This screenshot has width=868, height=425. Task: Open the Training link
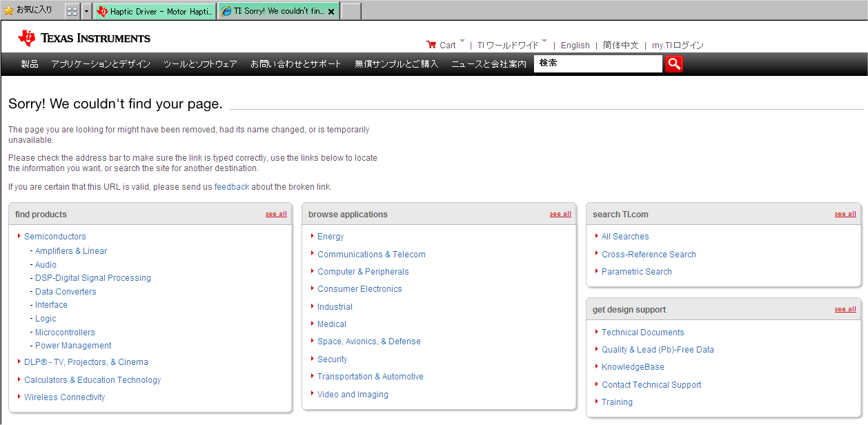click(x=617, y=402)
